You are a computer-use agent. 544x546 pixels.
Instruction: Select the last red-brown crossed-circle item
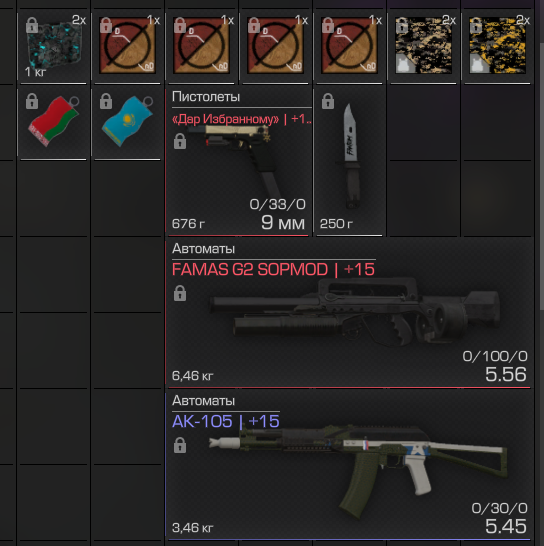point(350,47)
